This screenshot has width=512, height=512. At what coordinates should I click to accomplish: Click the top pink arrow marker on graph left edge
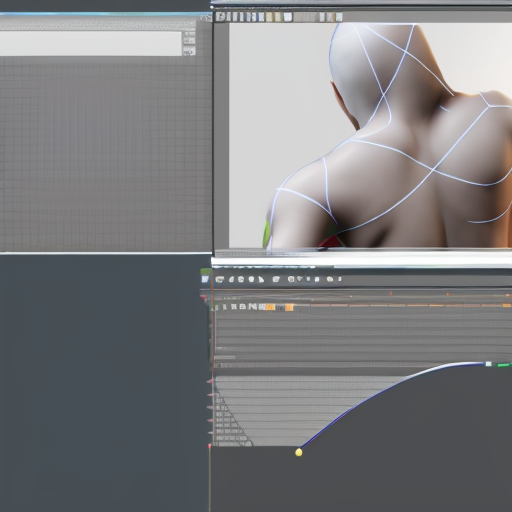pos(210,381)
